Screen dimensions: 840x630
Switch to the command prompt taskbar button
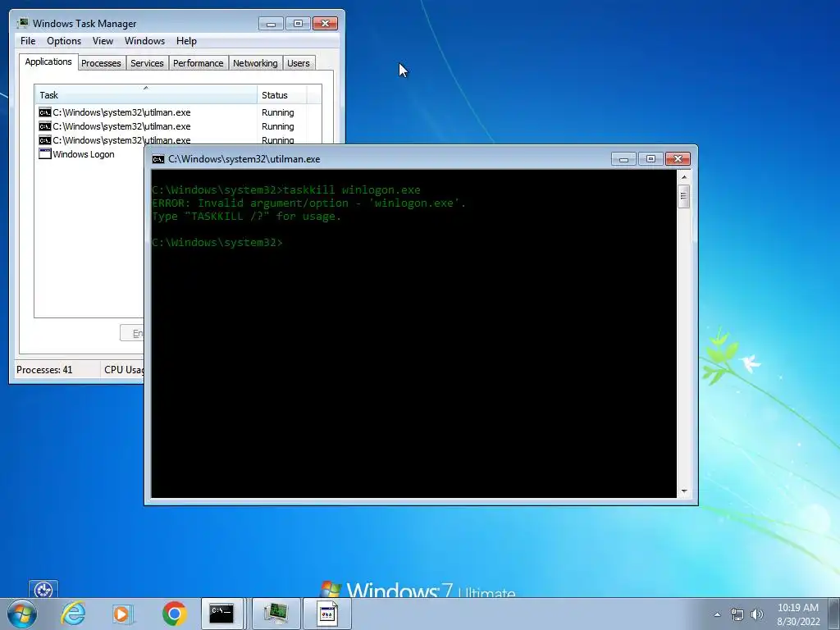(x=221, y=614)
